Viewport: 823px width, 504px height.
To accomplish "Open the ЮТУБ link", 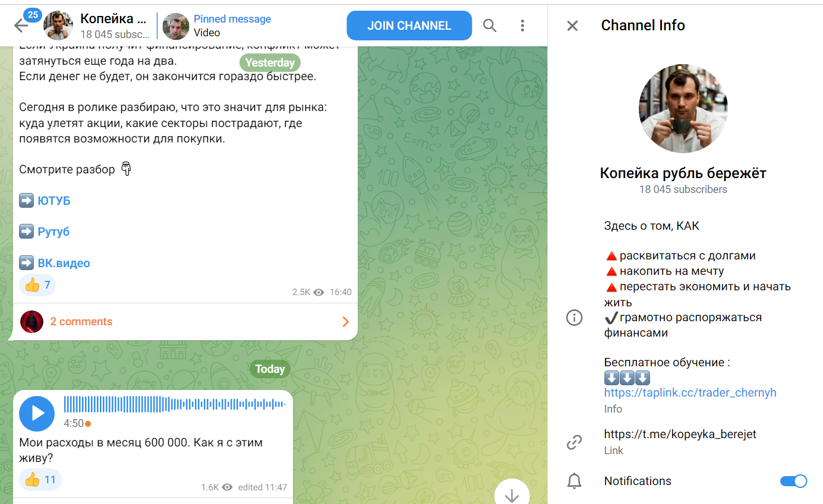I will point(53,201).
